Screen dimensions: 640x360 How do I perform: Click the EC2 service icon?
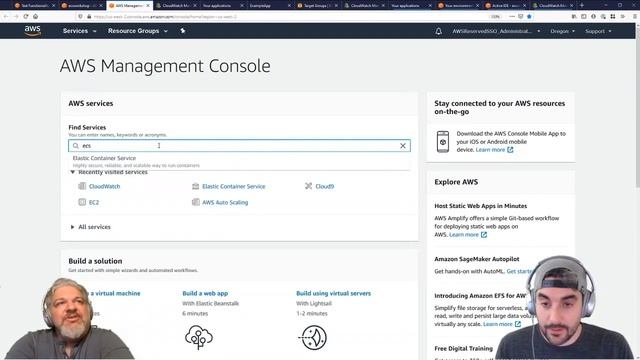coord(82,202)
